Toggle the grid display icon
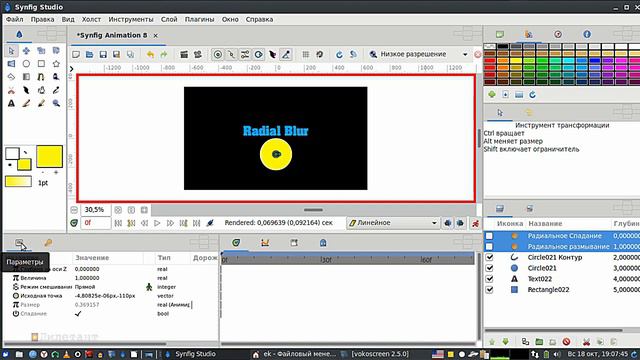The image size is (640, 360). click(x=306, y=54)
